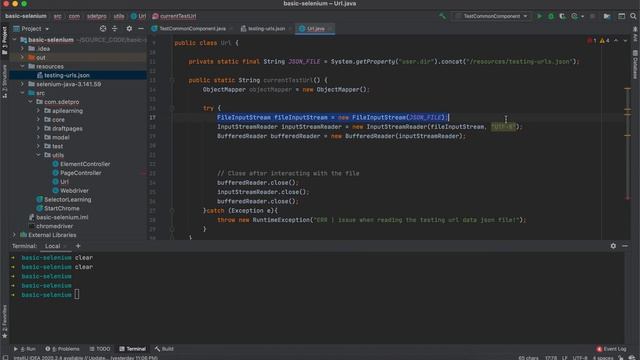Screen dimensions: 640x360
Task: Click the sdetpro breadcrumb in navigation bar
Action: click(97, 16)
